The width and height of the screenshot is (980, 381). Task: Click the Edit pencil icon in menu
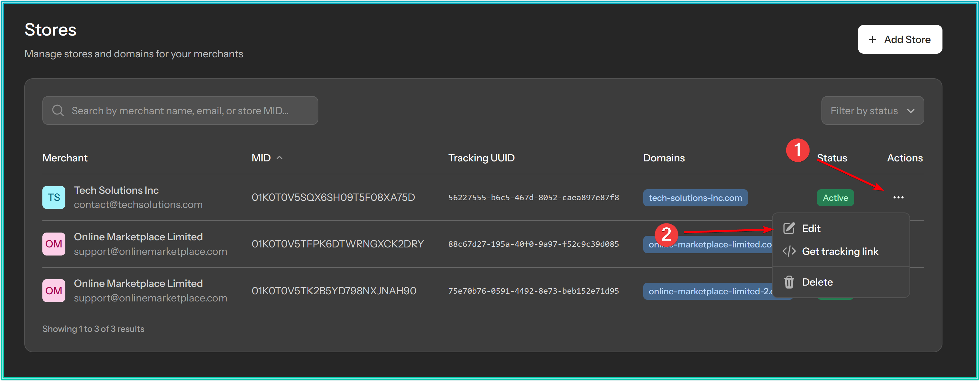pos(789,228)
